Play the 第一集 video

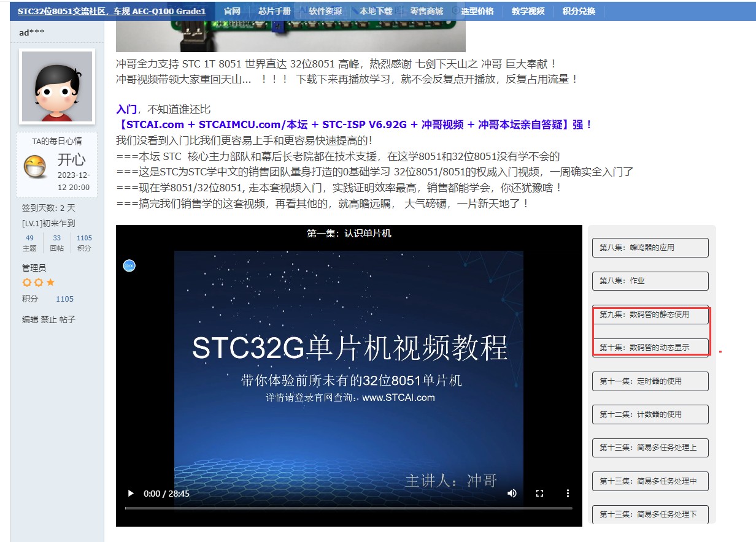[x=130, y=493]
